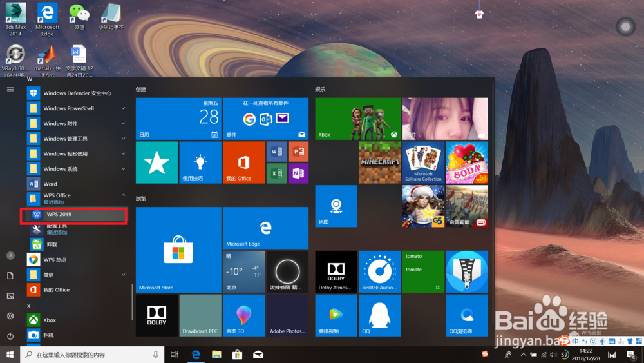Open the My Office orange tile
Screen dimensions: 644x363
[244, 162]
